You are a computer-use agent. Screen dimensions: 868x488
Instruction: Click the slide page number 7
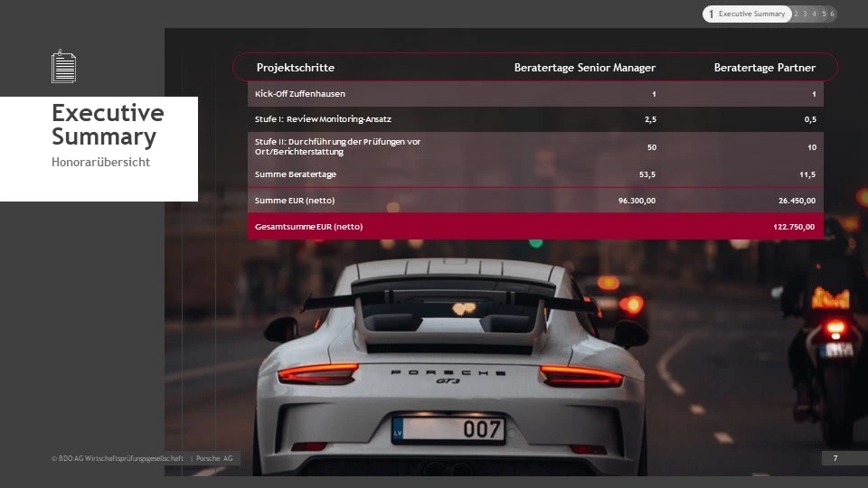click(835, 458)
